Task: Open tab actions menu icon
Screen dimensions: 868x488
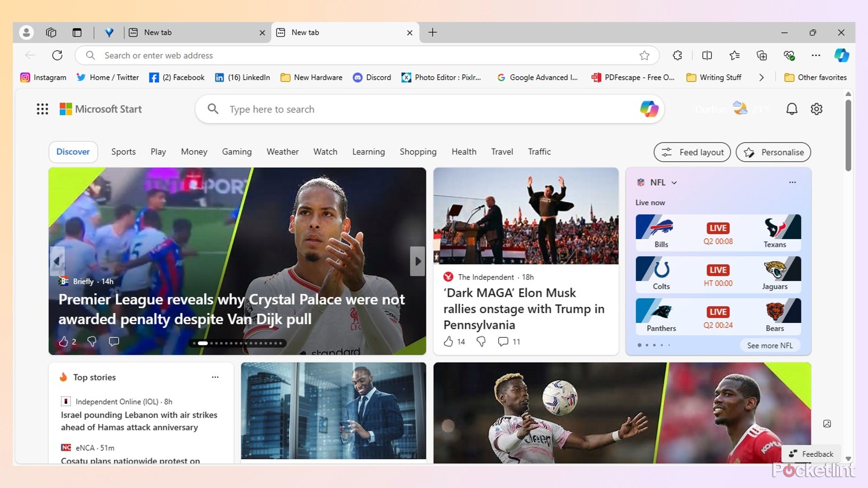Action: pyautogui.click(x=77, y=33)
